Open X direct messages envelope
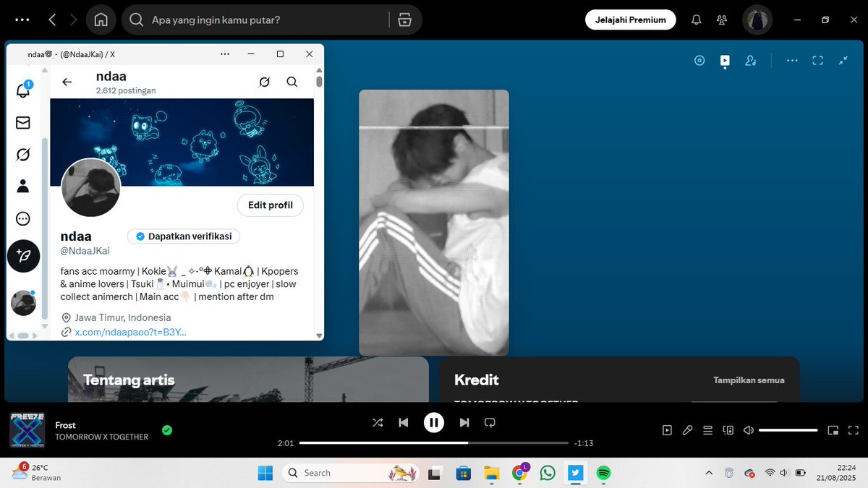This screenshot has width=868, height=488. tap(23, 123)
